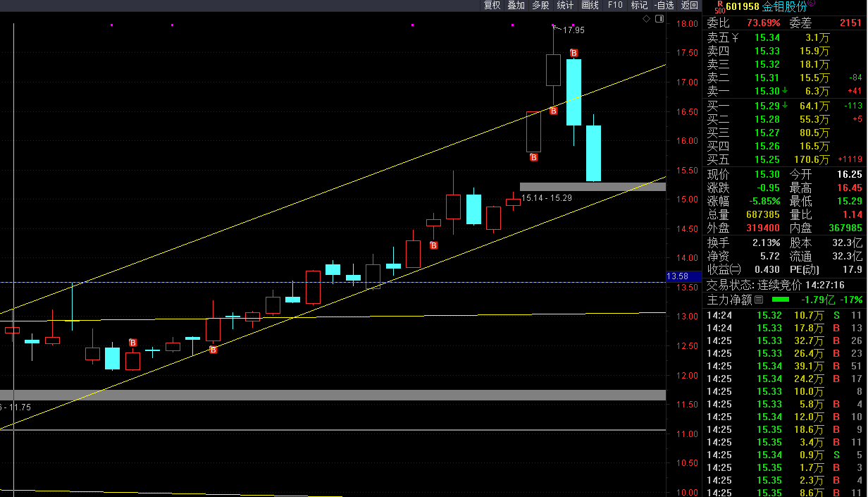Screen dimensions: 868x497
Task: Select the 14:25 15.34 0.9万 S trade row
Action: (x=786, y=455)
